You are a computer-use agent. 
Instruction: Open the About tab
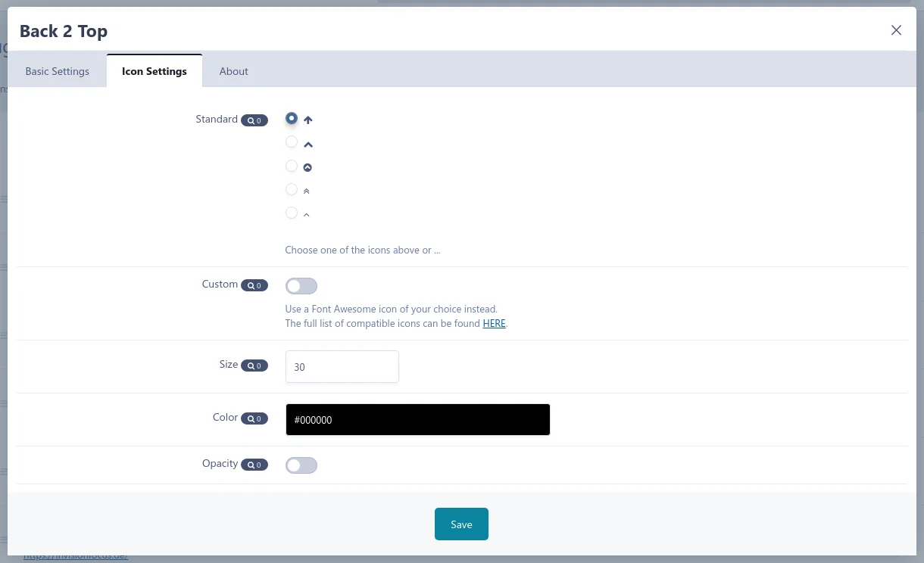tap(233, 71)
